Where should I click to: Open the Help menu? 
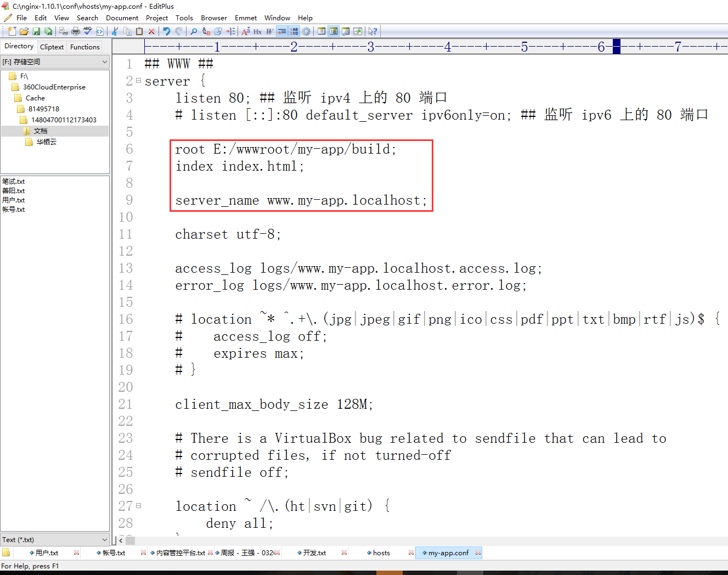click(x=305, y=18)
